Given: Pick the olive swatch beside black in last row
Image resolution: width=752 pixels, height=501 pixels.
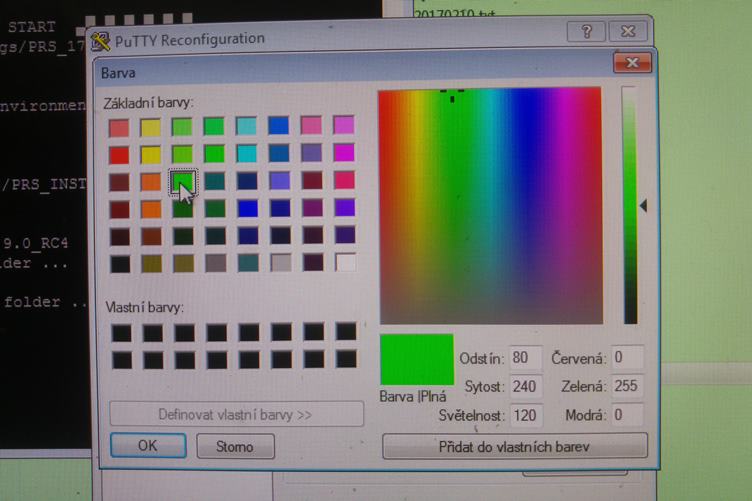Looking at the screenshot, I should click(x=152, y=264).
